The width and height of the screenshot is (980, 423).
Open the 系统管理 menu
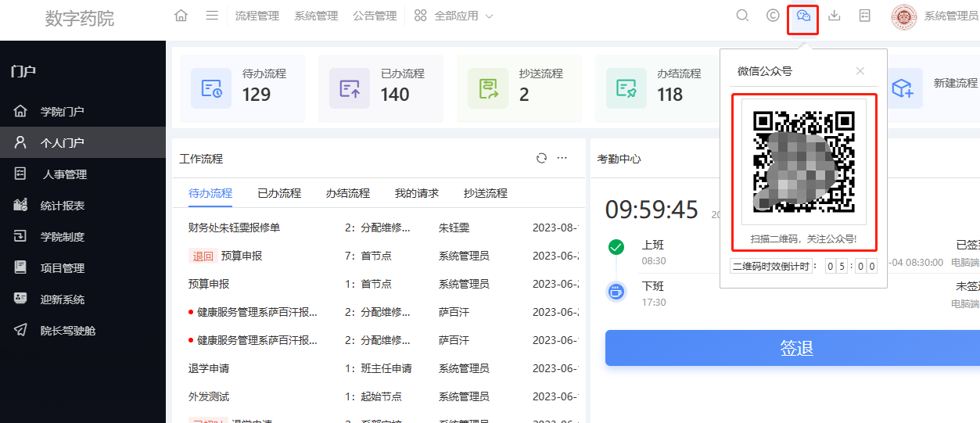pyautogui.click(x=316, y=16)
